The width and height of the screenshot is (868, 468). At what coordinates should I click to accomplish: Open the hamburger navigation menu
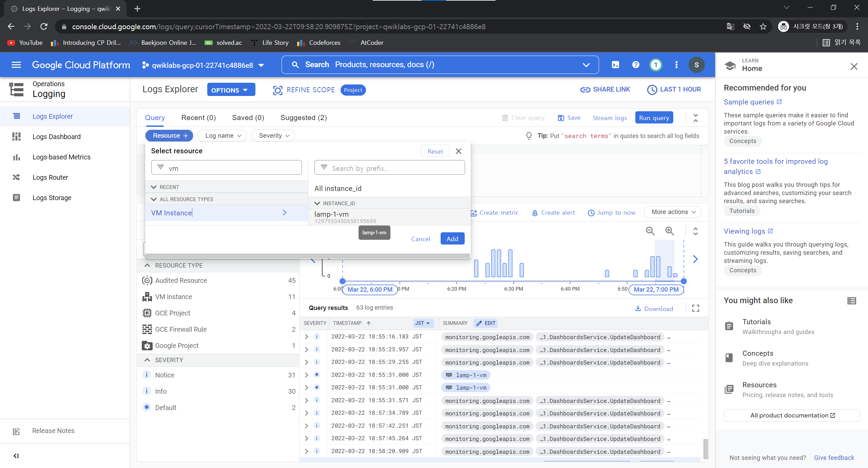(16, 65)
